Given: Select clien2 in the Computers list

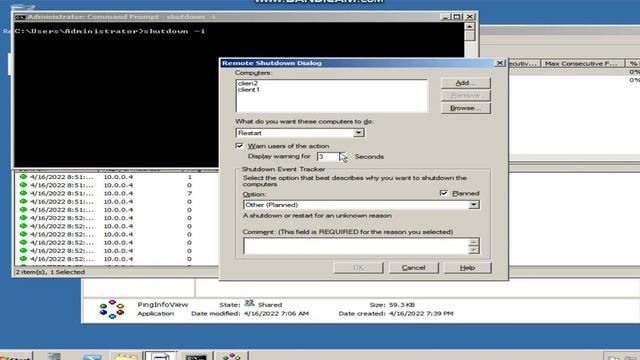Looking at the screenshot, I should click(x=248, y=83).
